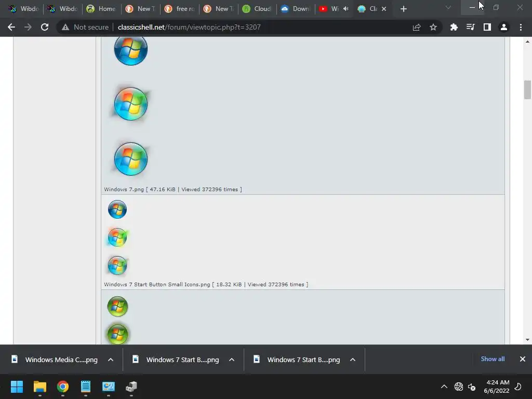Open the profile avatar menu
Screen dimensions: 532x399
pyautogui.click(x=504, y=27)
